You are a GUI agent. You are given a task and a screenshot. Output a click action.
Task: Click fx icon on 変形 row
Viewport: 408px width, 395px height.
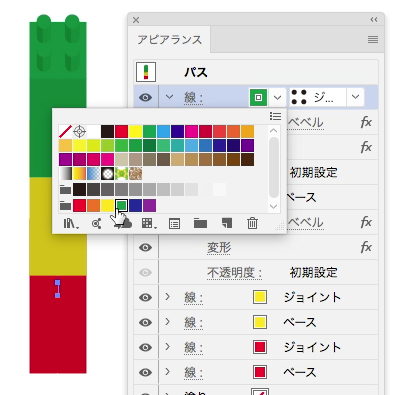coord(366,247)
